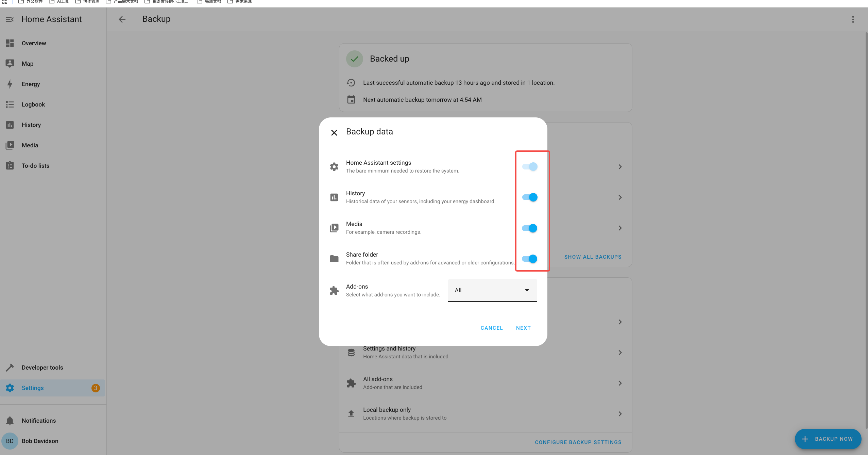Viewport: 868px width, 455px height.
Task: Click 'Home Assistant data that is included' text
Action: (406, 357)
